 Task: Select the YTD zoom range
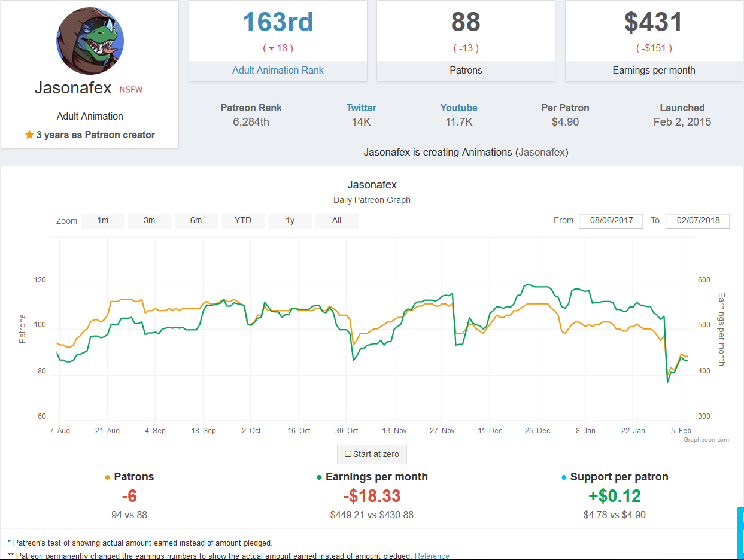point(243,221)
